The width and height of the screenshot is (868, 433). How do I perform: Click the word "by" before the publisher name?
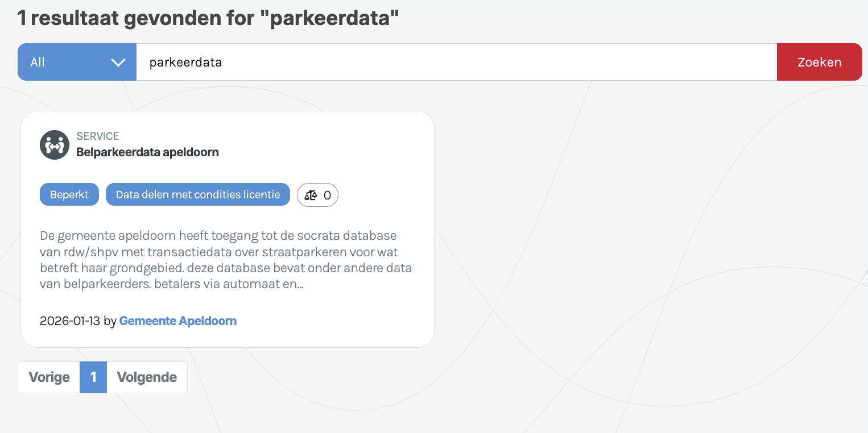(x=110, y=320)
